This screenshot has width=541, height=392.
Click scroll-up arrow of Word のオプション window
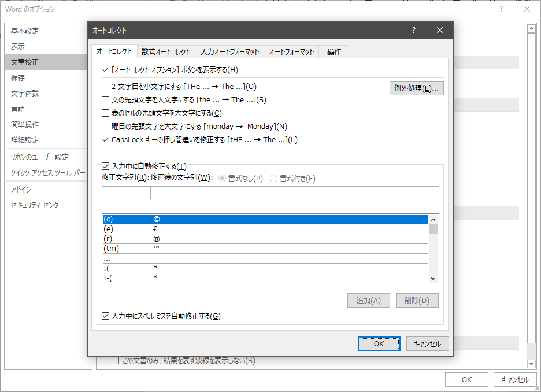point(531,29)
